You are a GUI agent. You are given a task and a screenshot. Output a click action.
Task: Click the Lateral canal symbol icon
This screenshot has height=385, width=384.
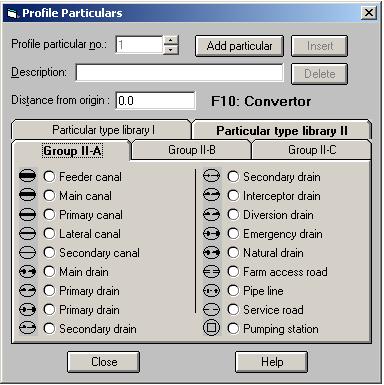[27, 233]
